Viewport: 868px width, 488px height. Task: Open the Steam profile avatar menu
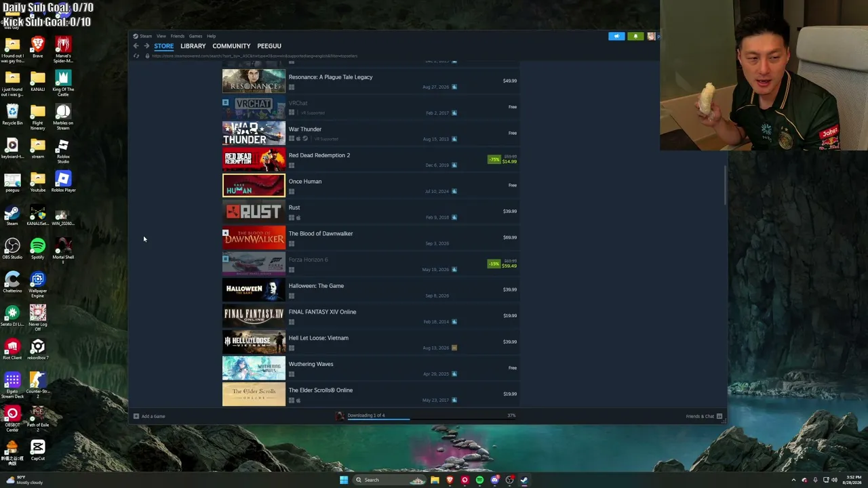(x=652, y=36)
